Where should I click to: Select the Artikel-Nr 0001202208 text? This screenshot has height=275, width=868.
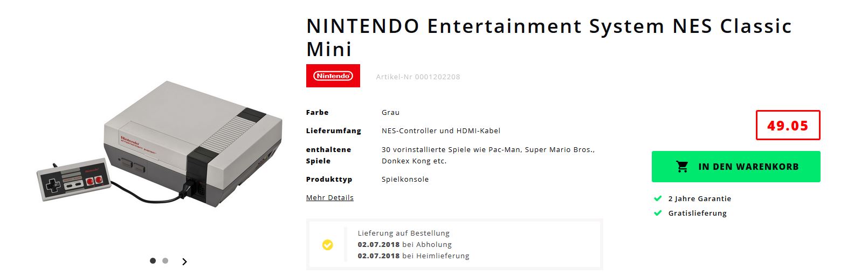pos(418,77)
